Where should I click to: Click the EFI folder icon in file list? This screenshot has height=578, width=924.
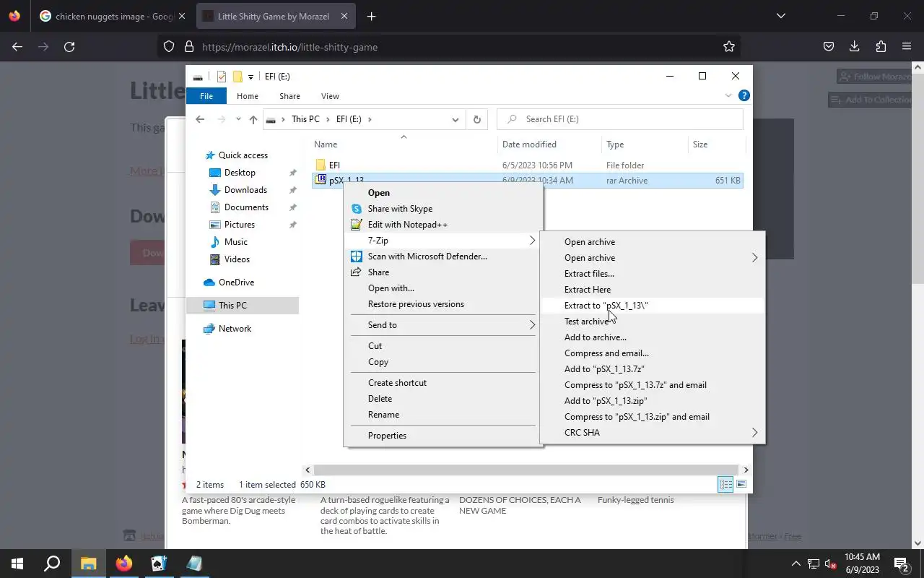pos(321,165)
